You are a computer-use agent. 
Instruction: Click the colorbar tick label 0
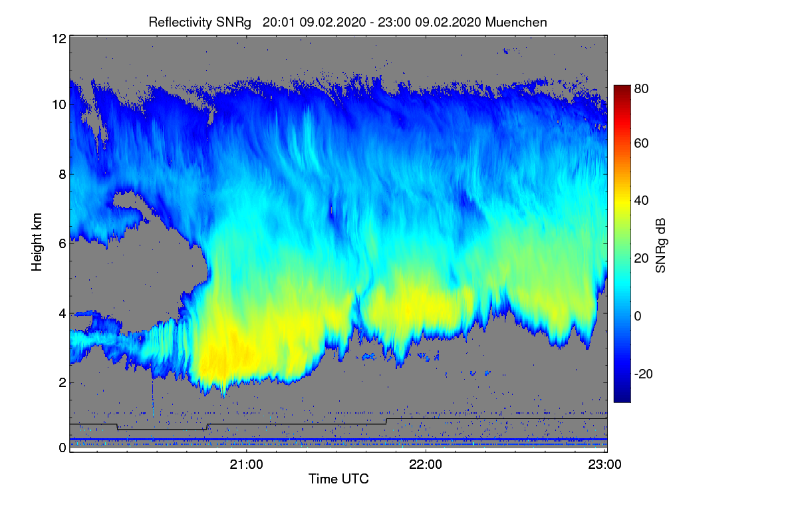click(x=638, y=316)
